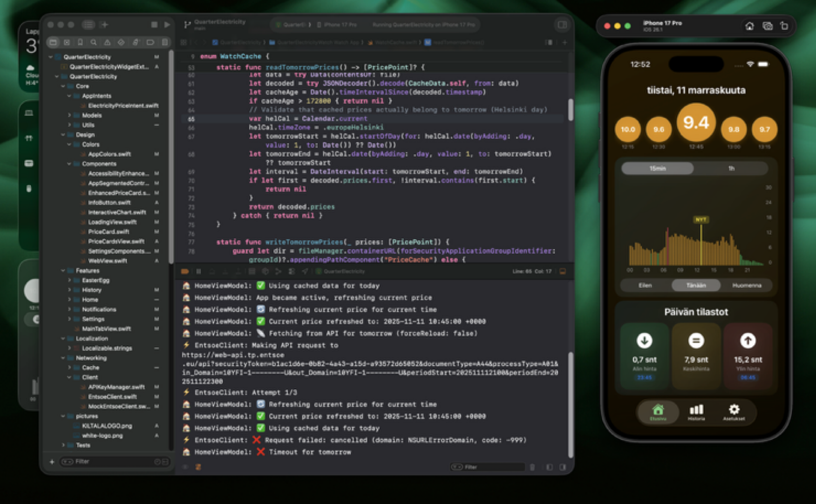The image size is (816, 504).
Task: Open PriceCard.swift in the project navigator
Action: click(108, 232)
